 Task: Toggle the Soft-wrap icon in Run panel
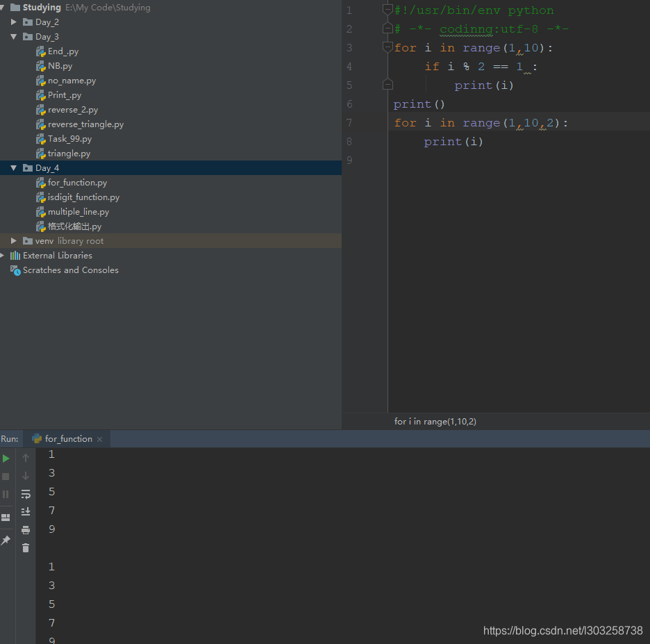(x=26, y=494)
